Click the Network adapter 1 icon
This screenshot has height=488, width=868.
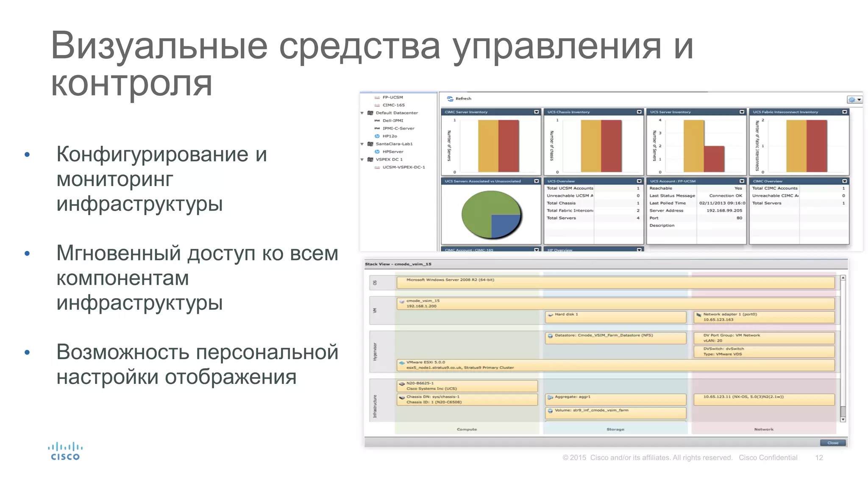coord(698,315)
